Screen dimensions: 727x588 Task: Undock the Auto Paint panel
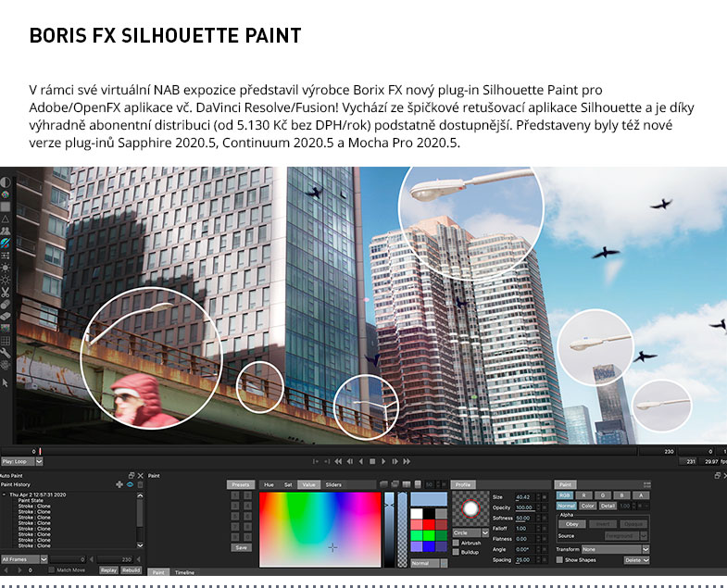click(132, 475)
